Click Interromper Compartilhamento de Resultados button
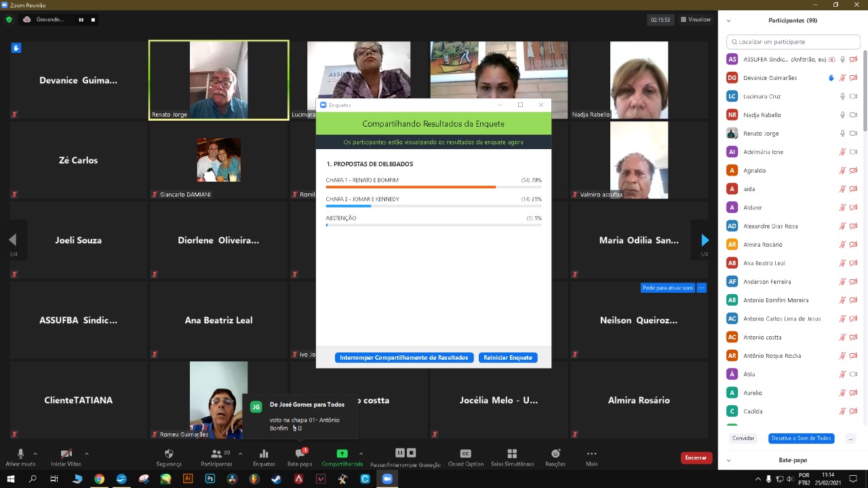The image size is (868, 488). point(404,357)
